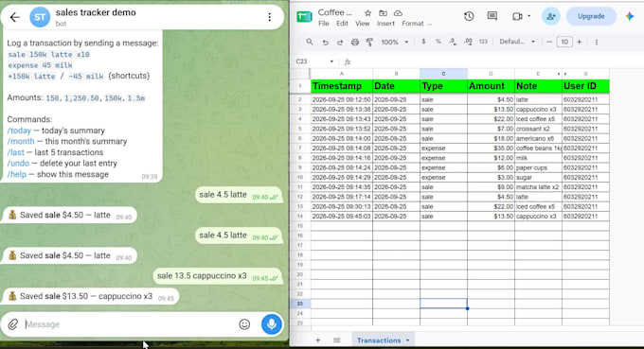This screenshot has width=644, height=349.
Task: Click the timestamp 2026-09-25 09:45:03 cell
Action: [x=342, y=217]
